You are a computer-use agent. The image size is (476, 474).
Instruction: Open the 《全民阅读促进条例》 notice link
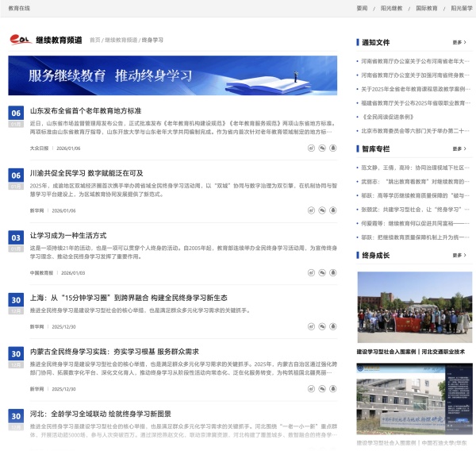(390, 117)
